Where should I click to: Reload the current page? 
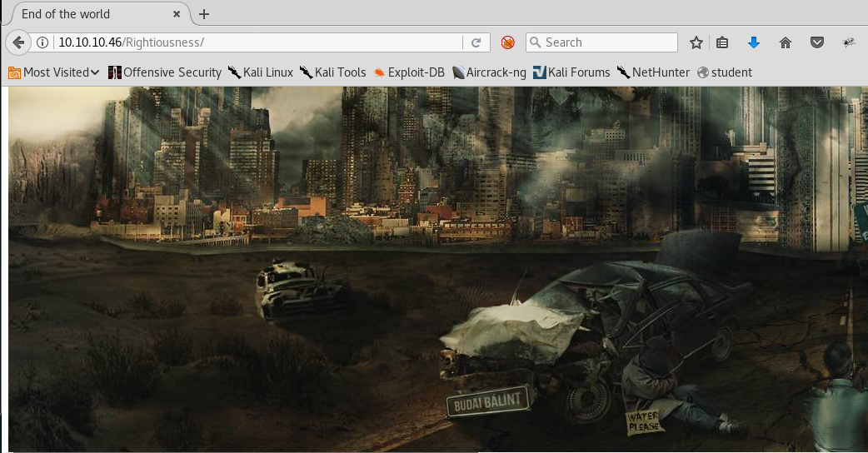pyautogui.click(x=476, y=42)
